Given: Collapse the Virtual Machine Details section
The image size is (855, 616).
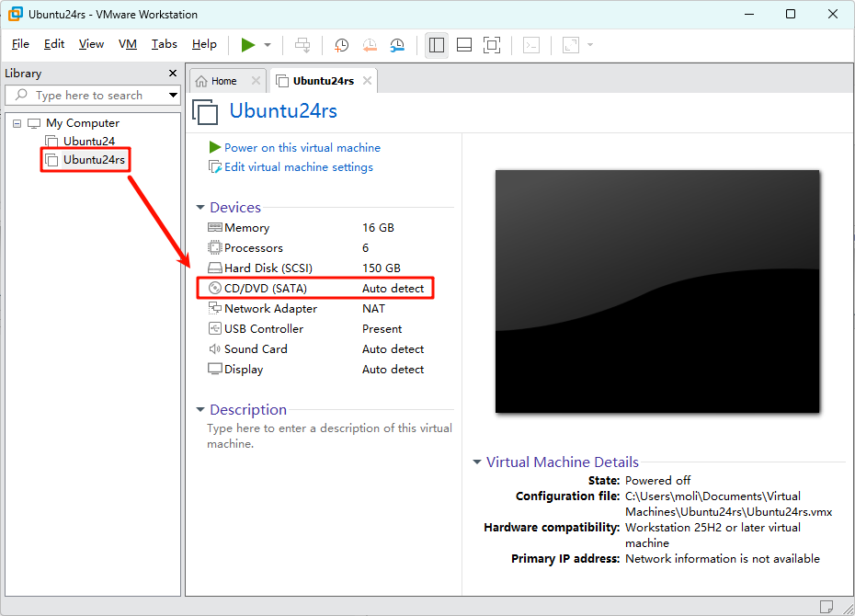Looking at the screenshot, I should pyautogui.click(x=476, y=462).
